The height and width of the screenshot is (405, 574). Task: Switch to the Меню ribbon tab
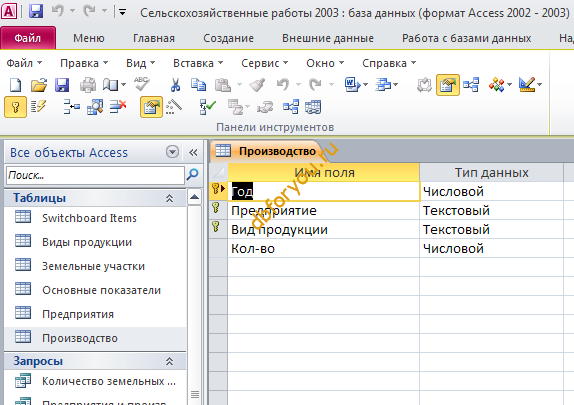(x=89, y=38)
